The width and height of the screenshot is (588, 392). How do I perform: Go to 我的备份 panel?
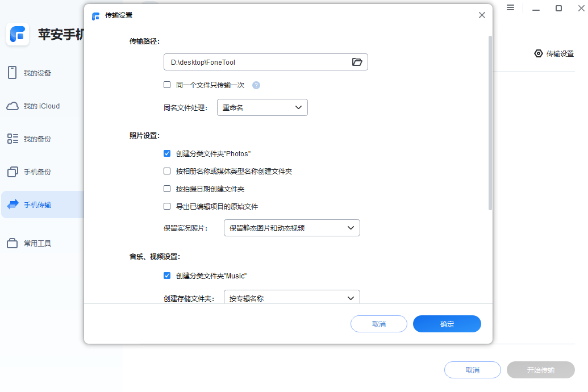click(34, 138)
